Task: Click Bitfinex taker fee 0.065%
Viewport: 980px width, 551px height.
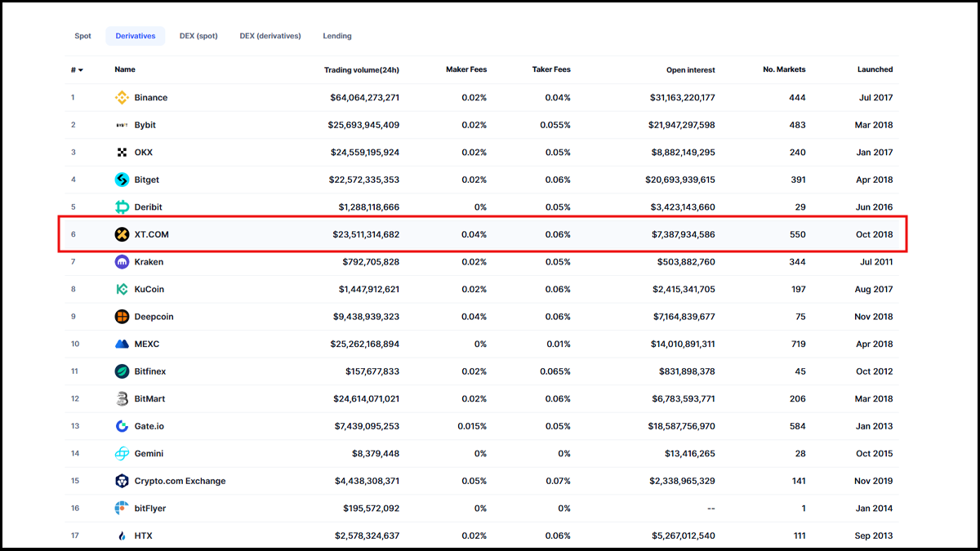Action: [x=555, y=371]
